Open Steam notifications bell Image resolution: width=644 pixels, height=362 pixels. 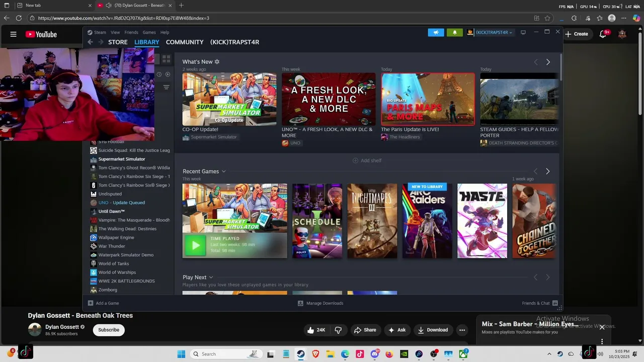tap(455, 32)
